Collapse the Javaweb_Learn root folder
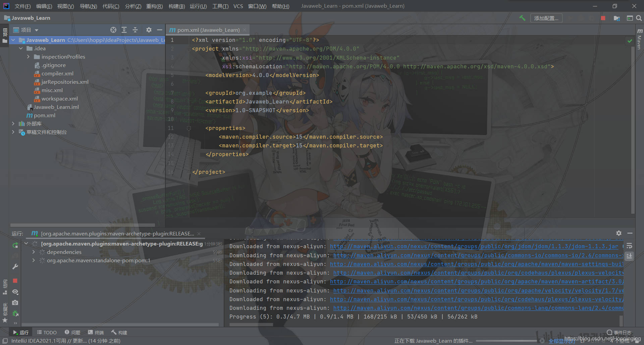This screenshot has width=644, height=345. [x=13, y=40]
